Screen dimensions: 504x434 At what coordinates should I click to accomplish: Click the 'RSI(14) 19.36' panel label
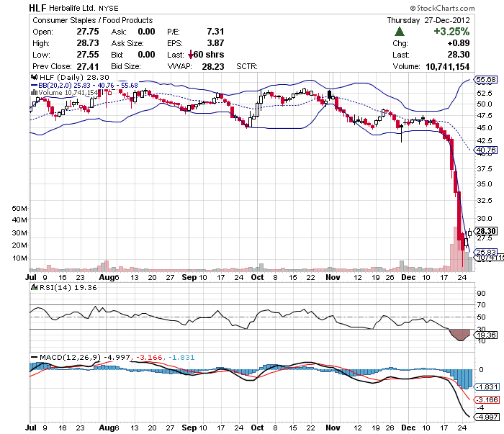tap(68, 287)
